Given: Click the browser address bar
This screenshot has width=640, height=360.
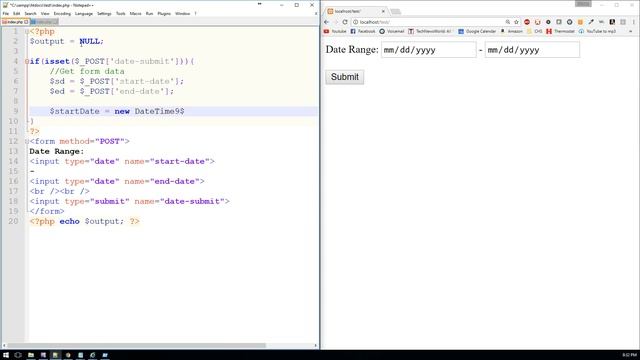Looking at the screenshot, I should pyautogui.click(x=429, y=22).
